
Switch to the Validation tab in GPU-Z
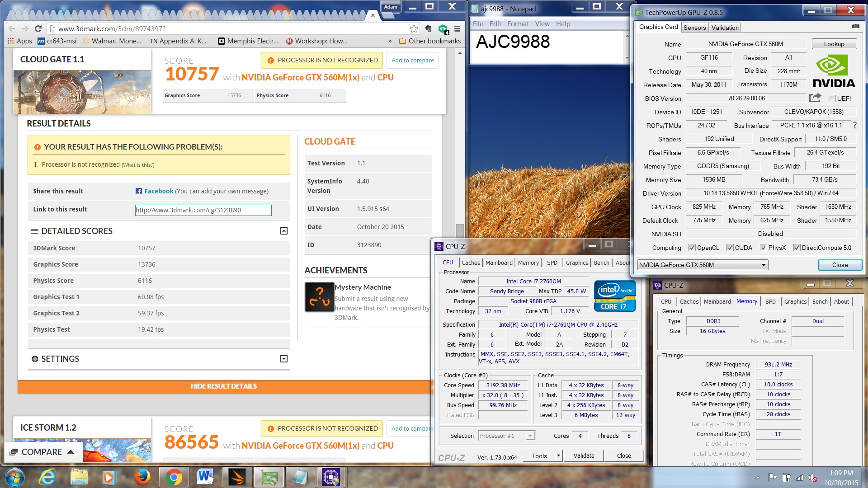tap(725, 28)
